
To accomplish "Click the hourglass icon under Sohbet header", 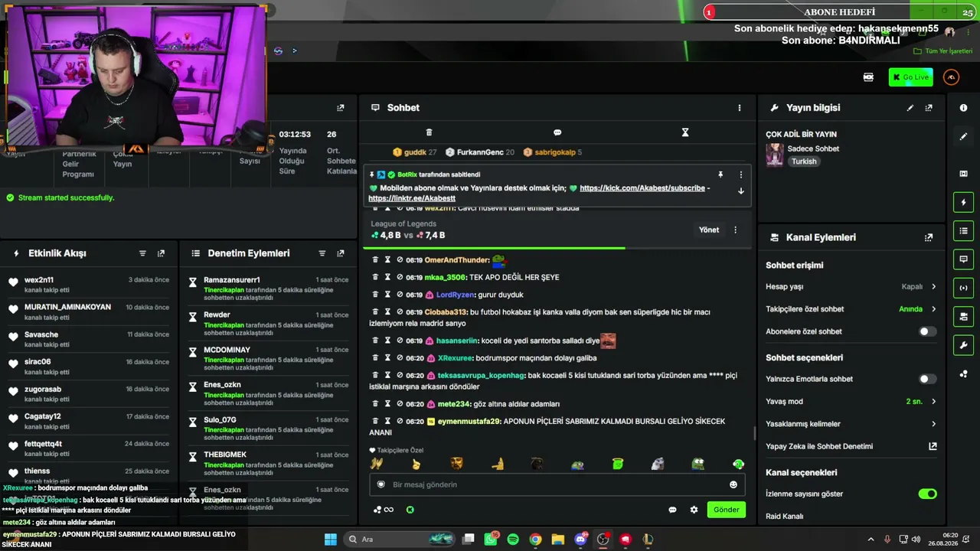I will [x=685, y=132].
